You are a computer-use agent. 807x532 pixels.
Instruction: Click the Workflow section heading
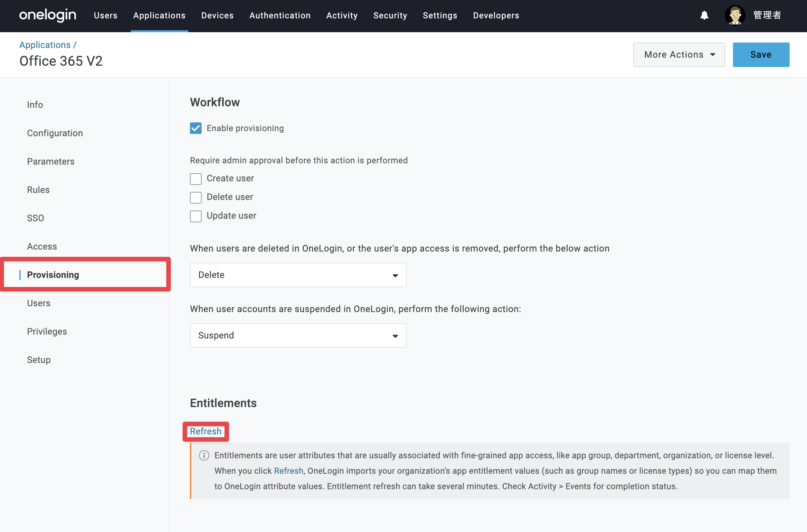[x=215, y=102]
